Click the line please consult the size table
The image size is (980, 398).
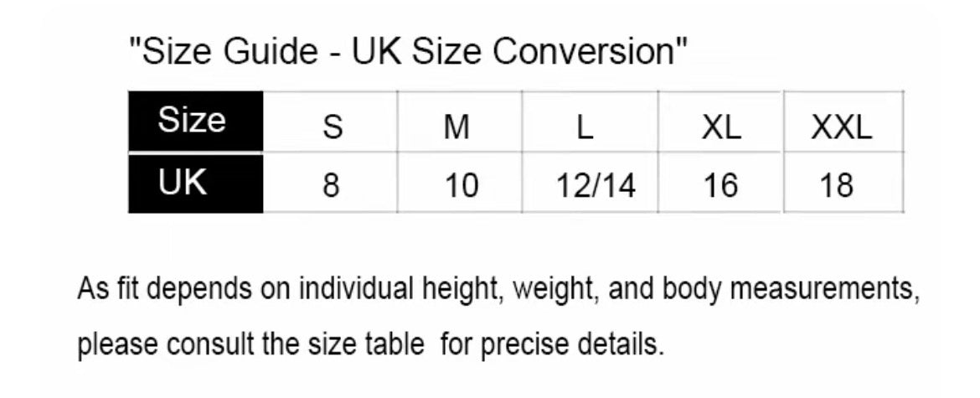(x=250, y=344)
